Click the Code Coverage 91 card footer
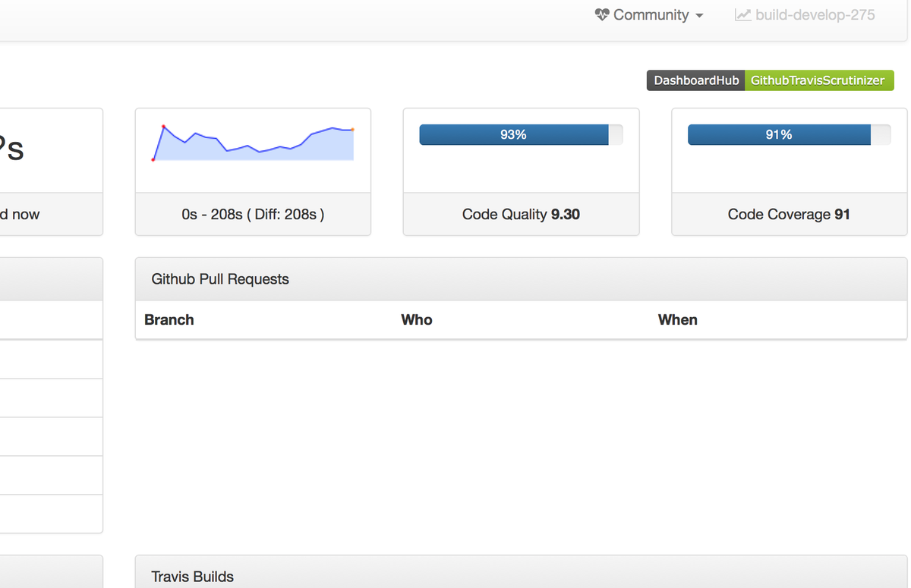The image size is (911, 588). 788,215
